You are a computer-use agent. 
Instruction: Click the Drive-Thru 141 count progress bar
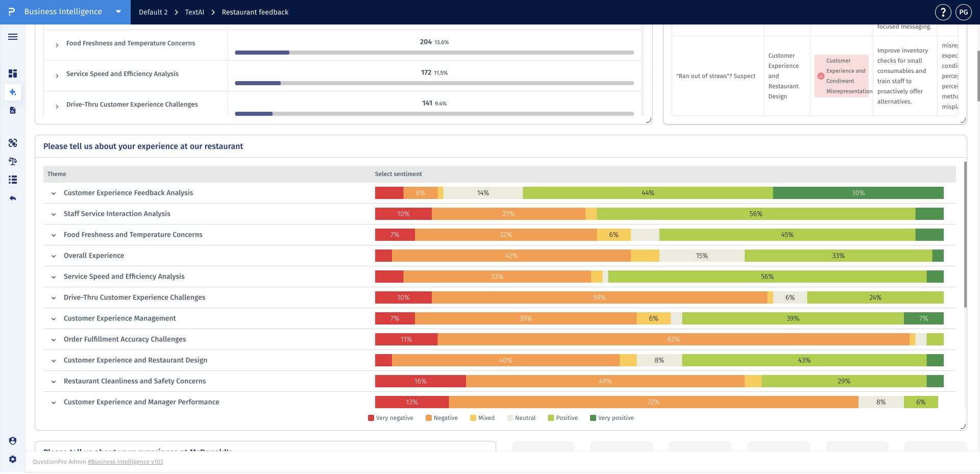[x=434, y=114]
